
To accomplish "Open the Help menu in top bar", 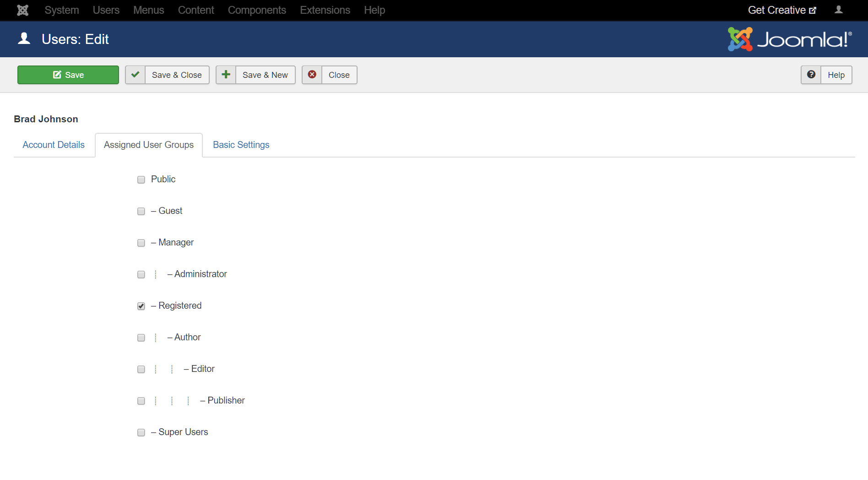I will tap(374, 10).
